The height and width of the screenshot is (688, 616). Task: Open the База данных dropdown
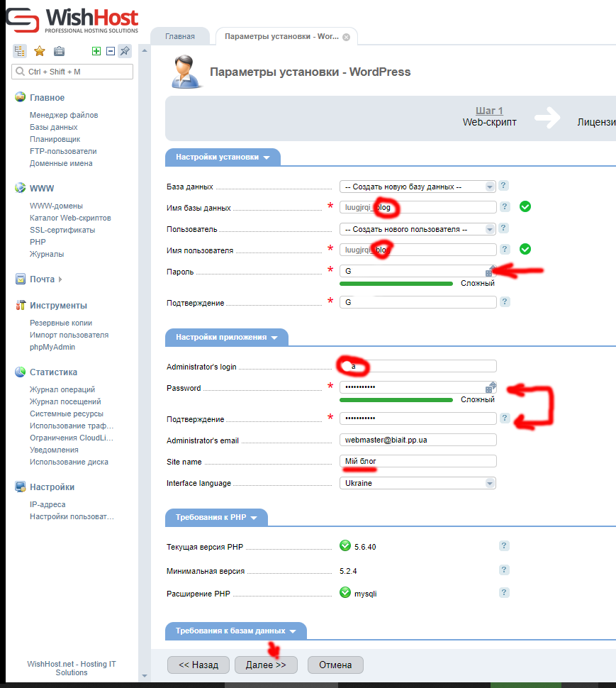coord(418,187)
